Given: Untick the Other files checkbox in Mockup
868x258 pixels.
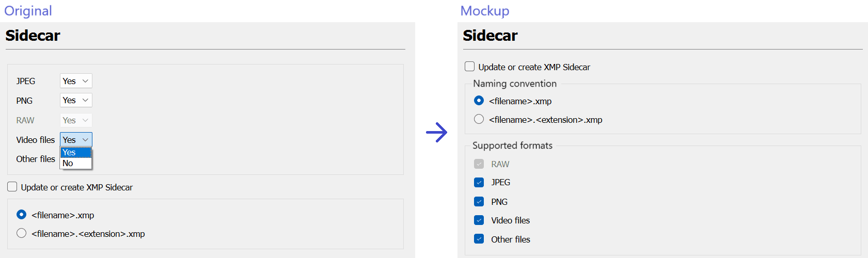Looking at the screenshot, I should coord(479,239).
